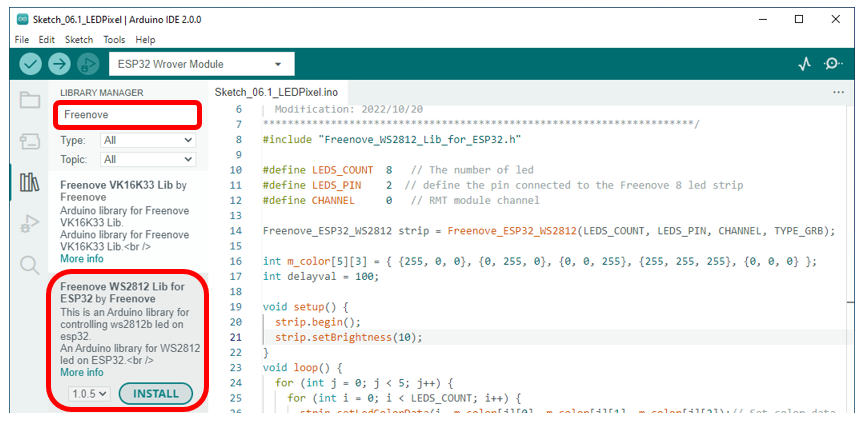Open More info for VK16K33 Lib

pyautogui.click(x=81, y=259)
